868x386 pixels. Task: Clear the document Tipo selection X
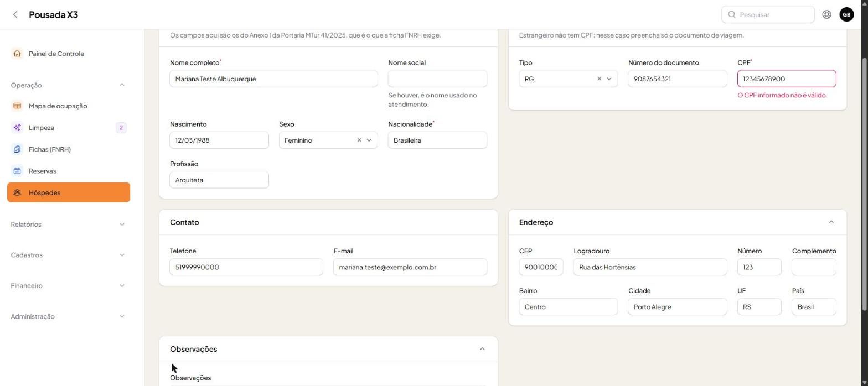pyautogui.click(x=599, y=79)
